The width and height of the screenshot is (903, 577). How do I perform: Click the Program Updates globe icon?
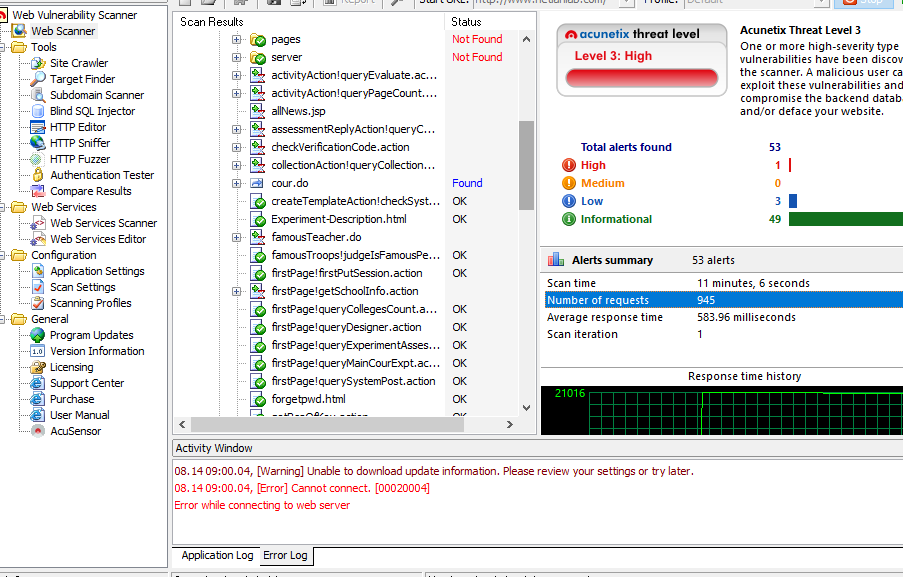38,335
